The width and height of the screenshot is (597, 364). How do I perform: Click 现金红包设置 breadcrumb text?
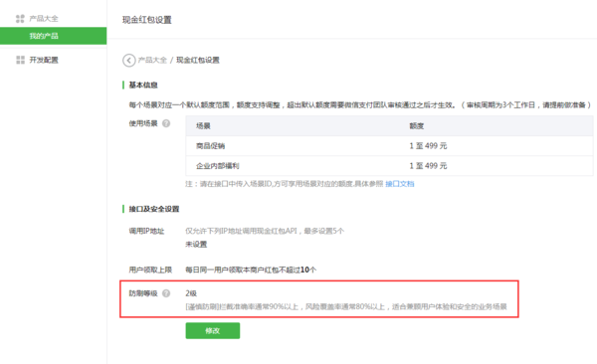pyautogui.click(x=198, y=60)
